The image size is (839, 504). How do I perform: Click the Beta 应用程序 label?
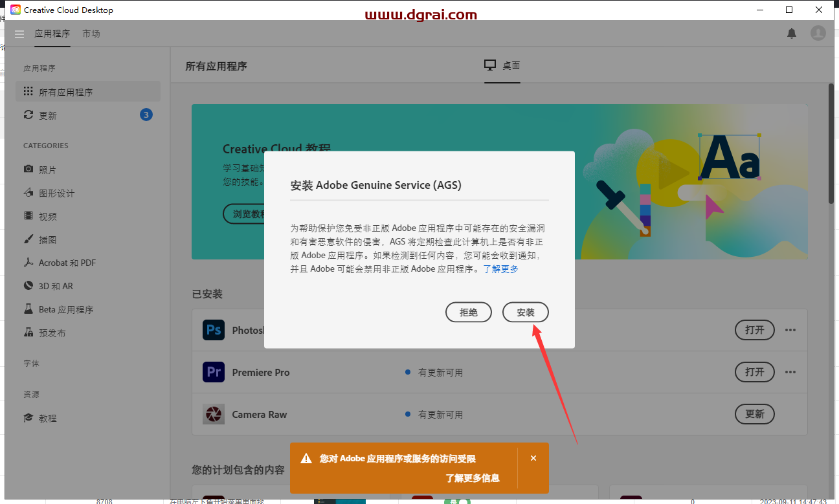point(66,309)
